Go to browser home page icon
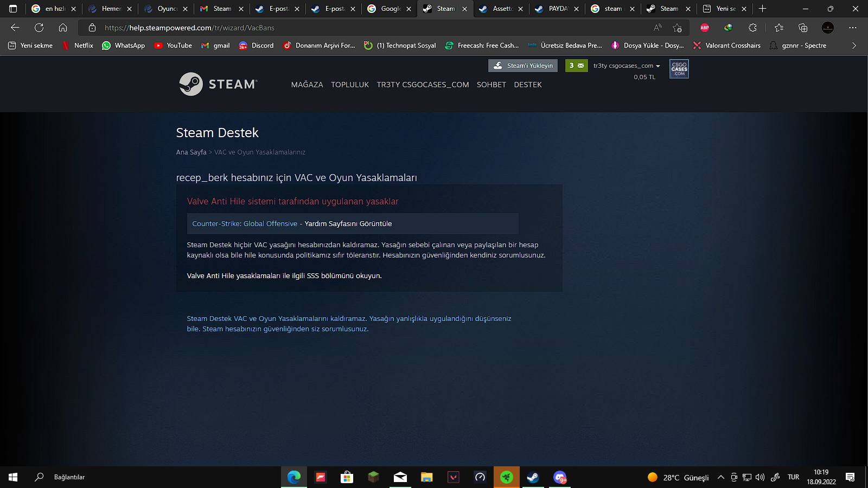 click(63, 28)
